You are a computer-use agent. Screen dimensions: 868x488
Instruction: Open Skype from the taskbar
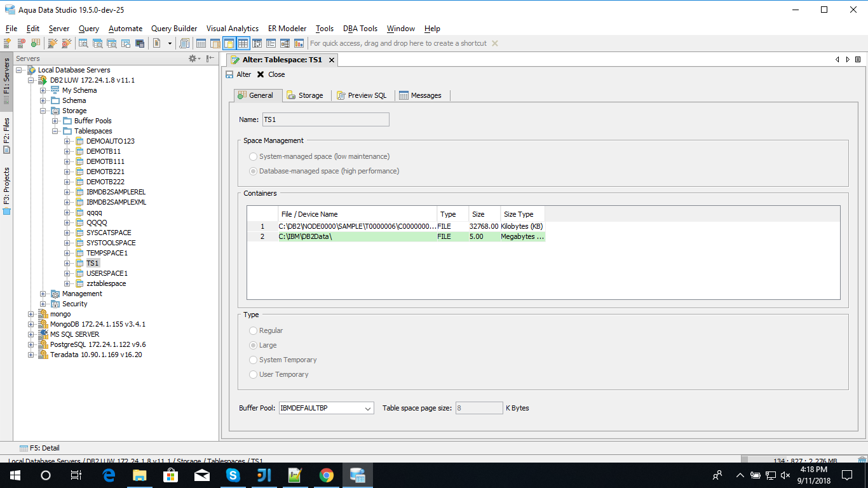point(233,475)
